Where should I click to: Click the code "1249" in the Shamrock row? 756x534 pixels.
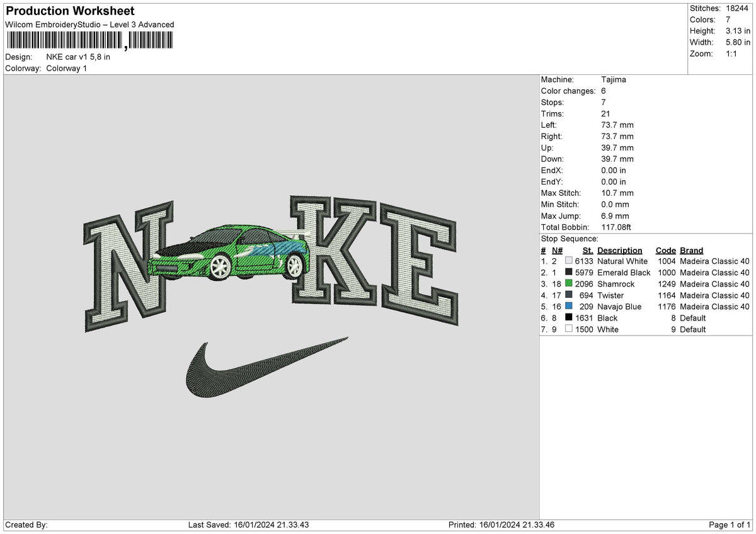tap(667, 284)
